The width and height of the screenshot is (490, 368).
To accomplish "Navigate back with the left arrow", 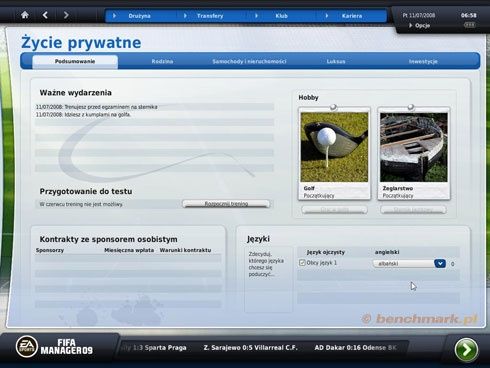I will click(45, 15).
